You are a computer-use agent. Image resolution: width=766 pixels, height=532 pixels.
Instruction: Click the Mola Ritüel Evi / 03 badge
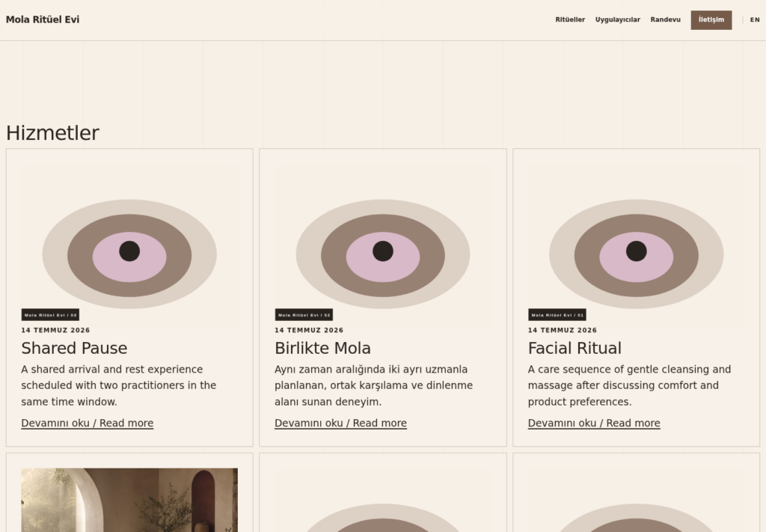[x=50, y=315]
